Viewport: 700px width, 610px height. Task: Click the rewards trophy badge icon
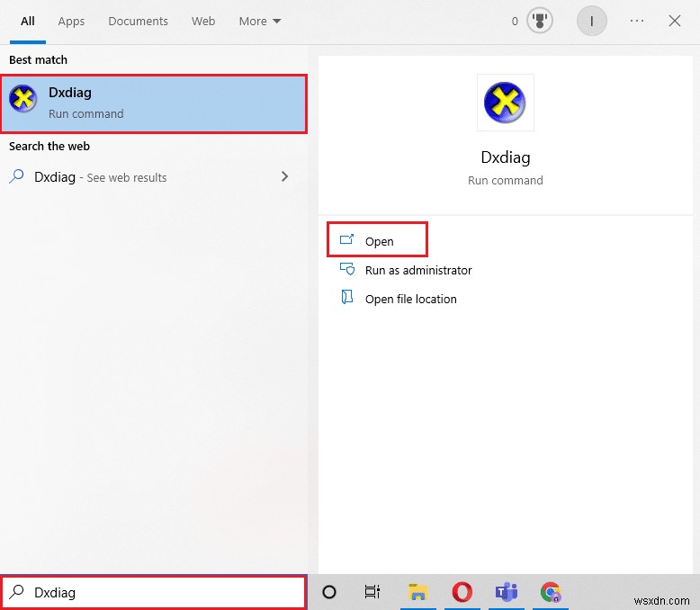pos(539,21)
